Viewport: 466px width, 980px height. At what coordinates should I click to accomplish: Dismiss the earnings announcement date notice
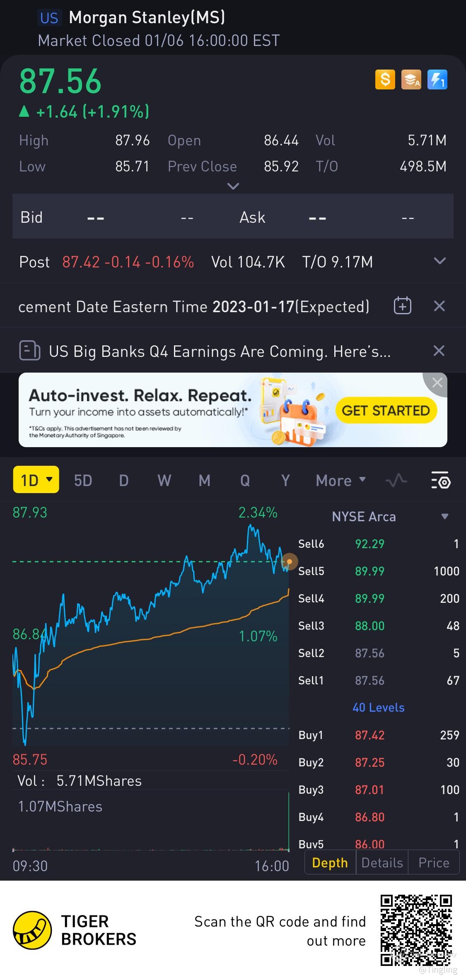[x=439, y=306]
